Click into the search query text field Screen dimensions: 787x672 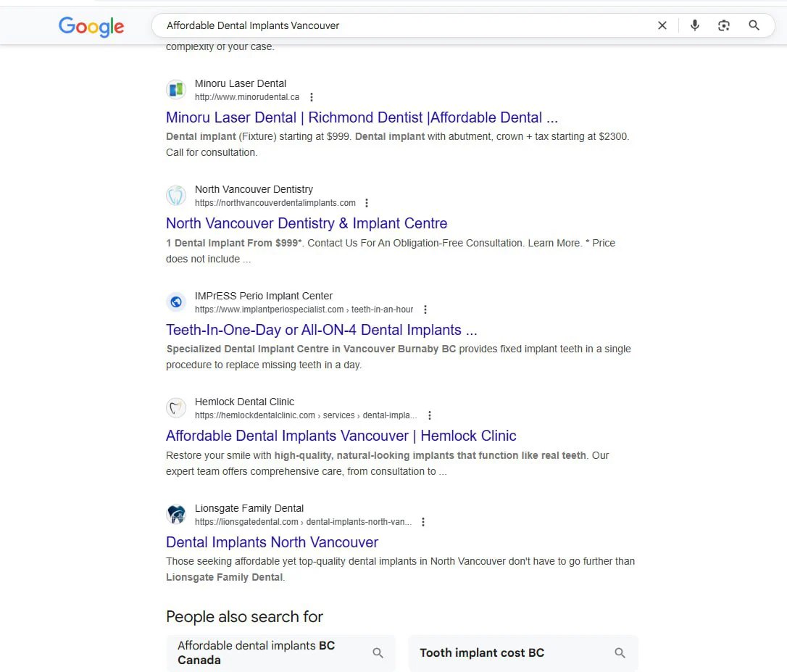pos(401,25)
